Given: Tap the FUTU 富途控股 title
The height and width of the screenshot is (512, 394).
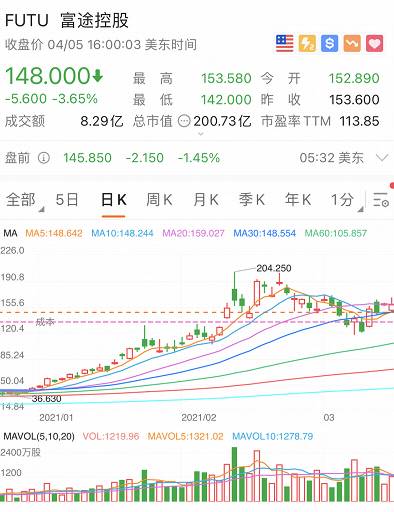Looking at the screenshot, I should pos(67,20).
